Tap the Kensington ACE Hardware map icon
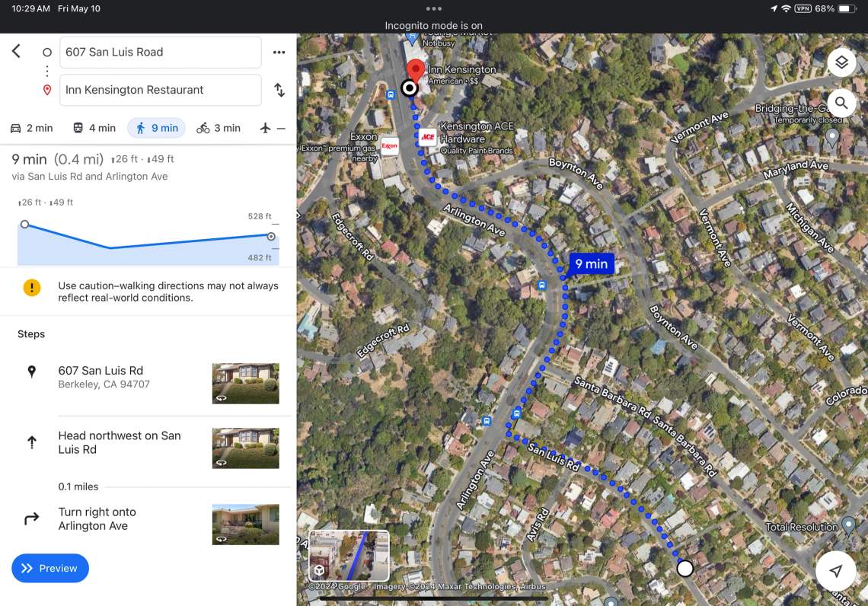 [x=427, y=137]
